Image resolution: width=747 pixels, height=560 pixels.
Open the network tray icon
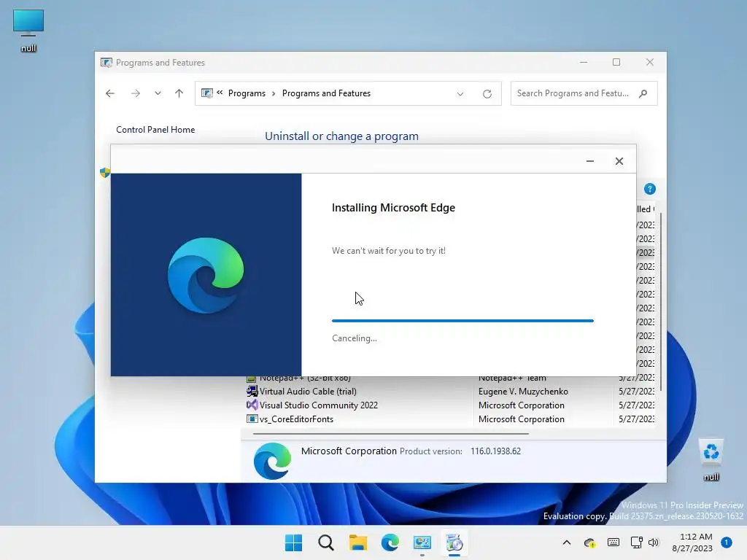636,542
